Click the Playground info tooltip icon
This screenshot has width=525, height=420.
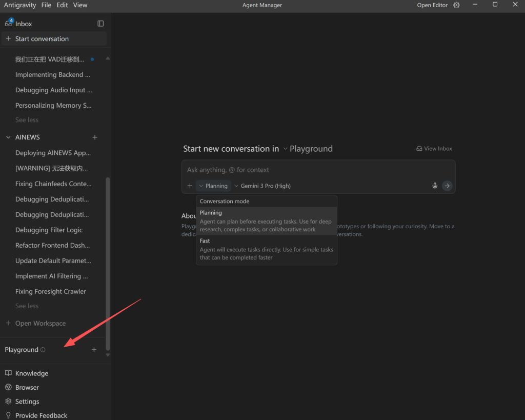(43, 350)
